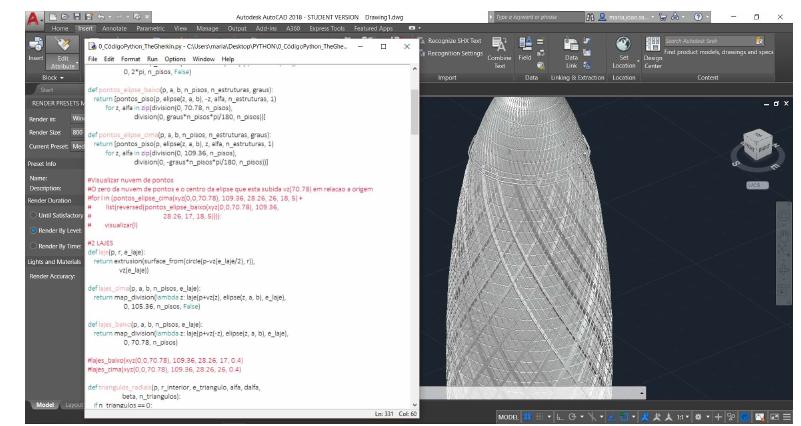This screenshot has width=801, height=426.
Task: Open the UCS dropdown below the ViewCube
Action: (x=757, y=185)
